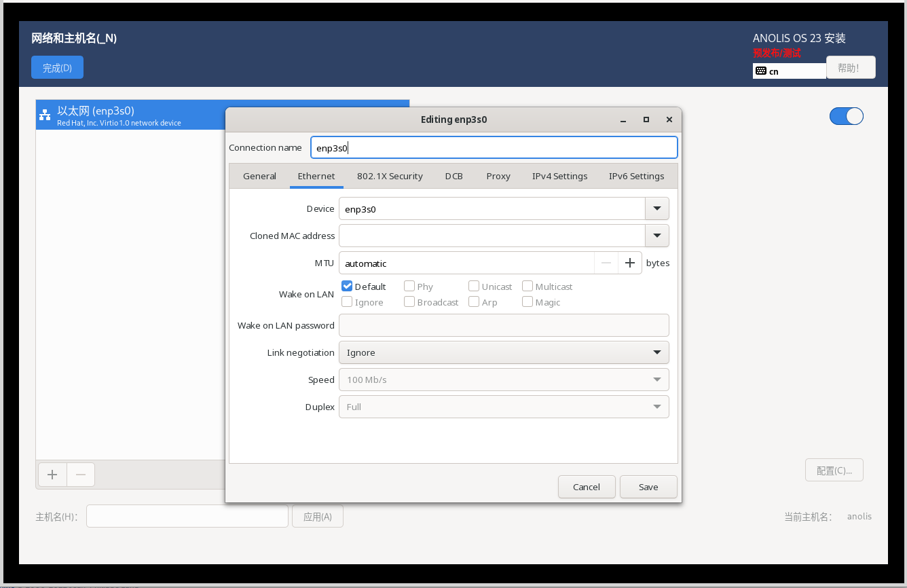Decrease MTU with the minus stepper
The width and height of the screenshot is (907, 588).
(x=606, y=263)
